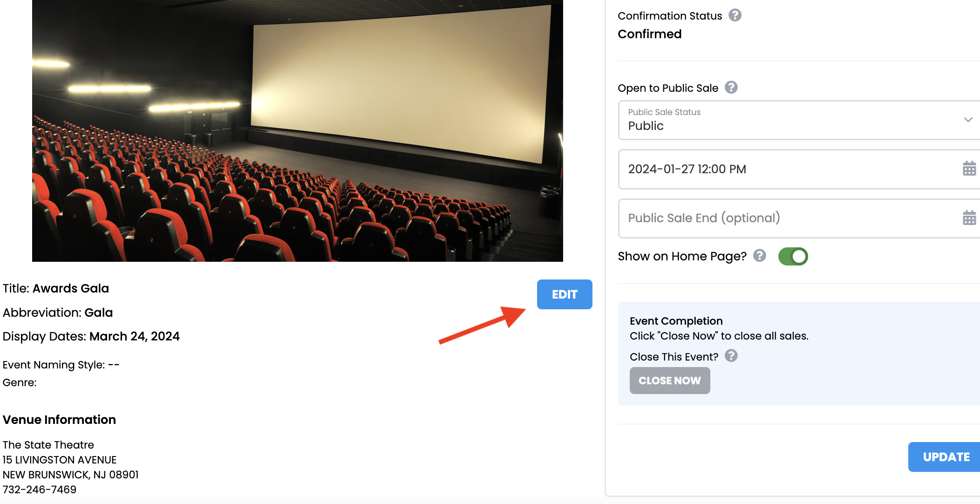This screenshot has width=980, height=504.
Task: Click the Event Completion heading
Action: click(x=676, y=321)
